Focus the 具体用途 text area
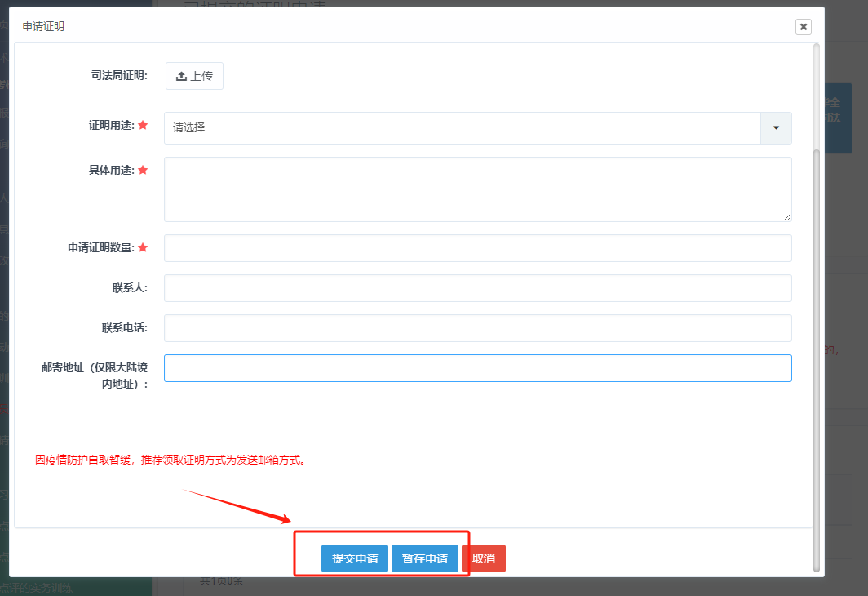This screenshot has height=596, width=868. [477, 189]
